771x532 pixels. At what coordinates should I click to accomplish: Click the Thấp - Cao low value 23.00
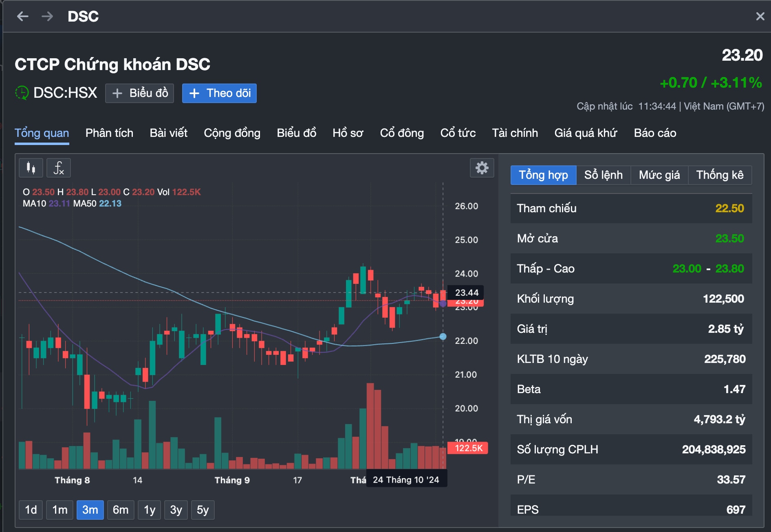pos(687,269)
